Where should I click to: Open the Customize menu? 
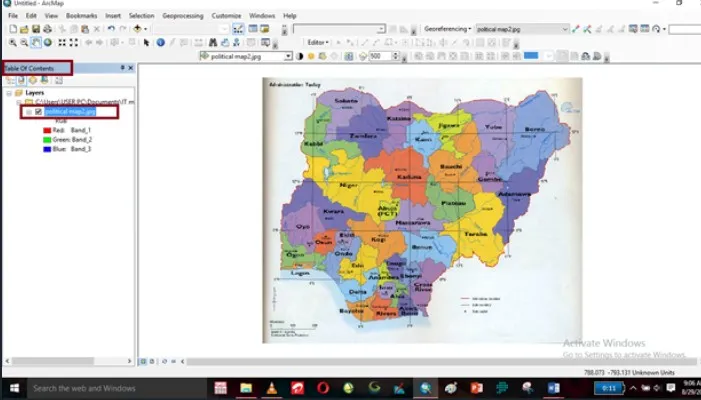[226, 16]
